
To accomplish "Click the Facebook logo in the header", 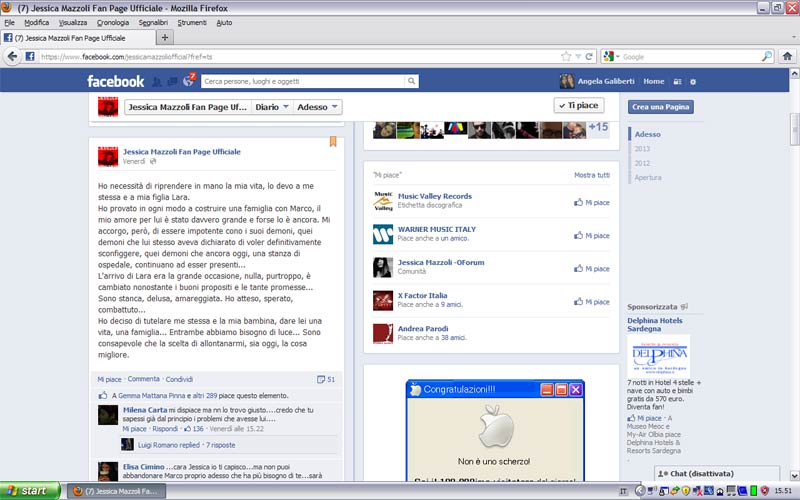I will pos(115,81).
